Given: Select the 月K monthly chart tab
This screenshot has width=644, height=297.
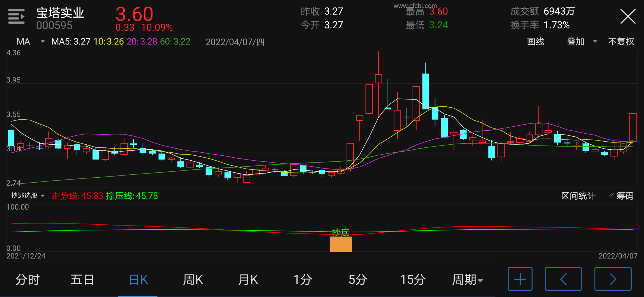Looking at the screenshot, I should click(x=248, y=280).
